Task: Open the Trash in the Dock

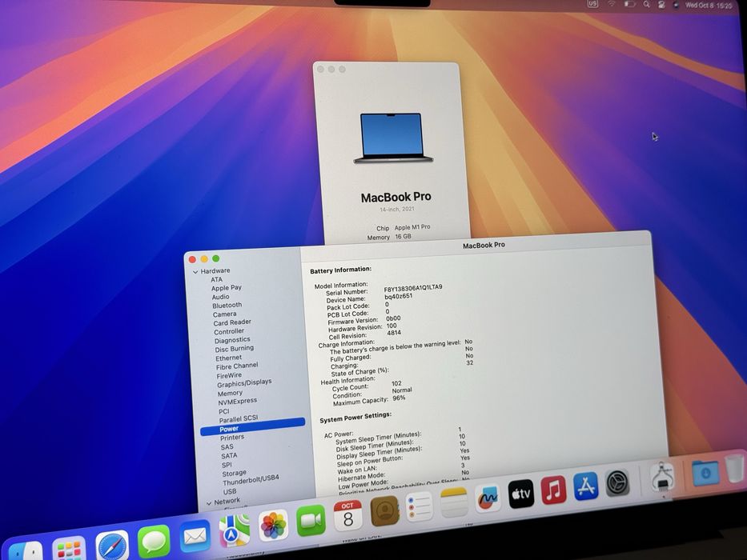Action: point(735,469)
